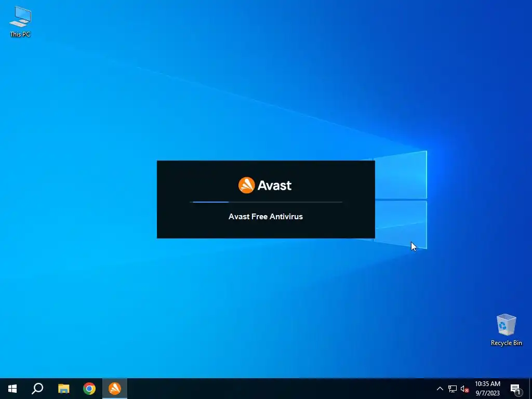Open the notification action center
The height and width of the screenshot is (399, 532).
tap(515, 389)
